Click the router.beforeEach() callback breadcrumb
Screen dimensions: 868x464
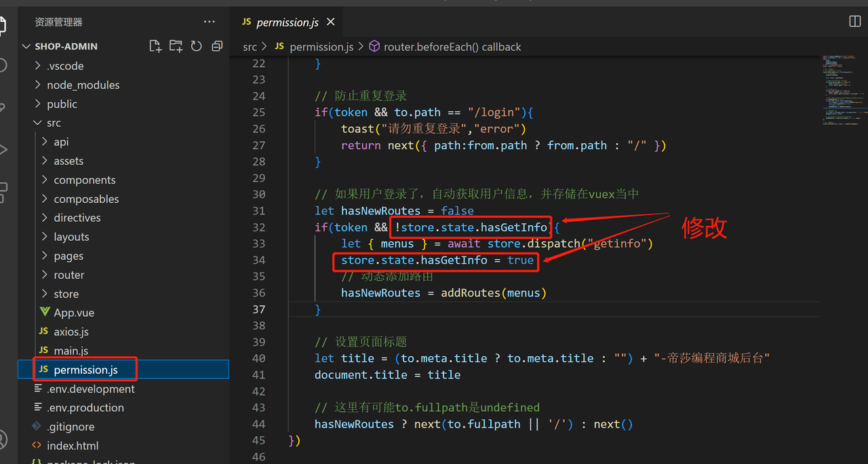coord(452,47)
